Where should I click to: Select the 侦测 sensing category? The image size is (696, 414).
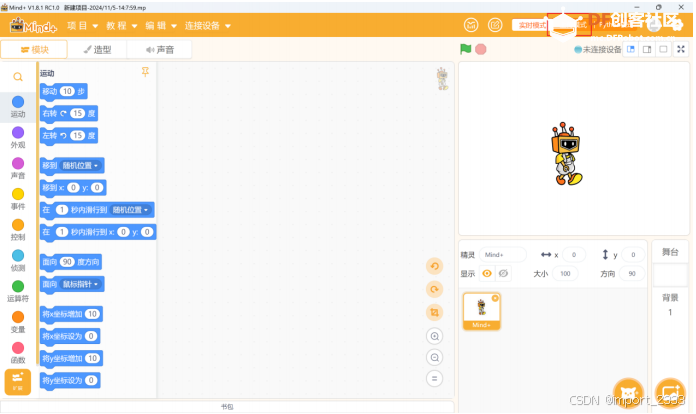[x=18, y=260]
